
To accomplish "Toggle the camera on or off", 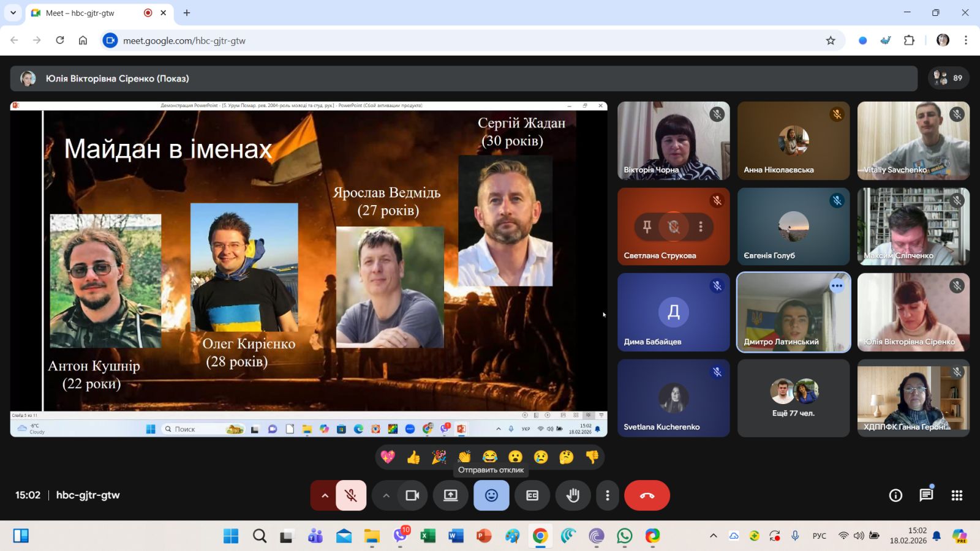I will (x=412, y=495).
